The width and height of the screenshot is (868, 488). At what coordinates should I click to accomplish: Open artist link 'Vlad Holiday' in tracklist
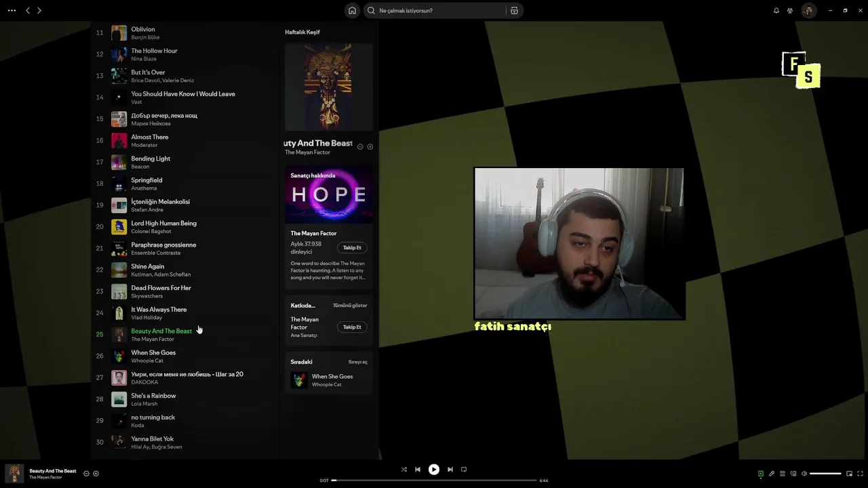coord(146,317)
